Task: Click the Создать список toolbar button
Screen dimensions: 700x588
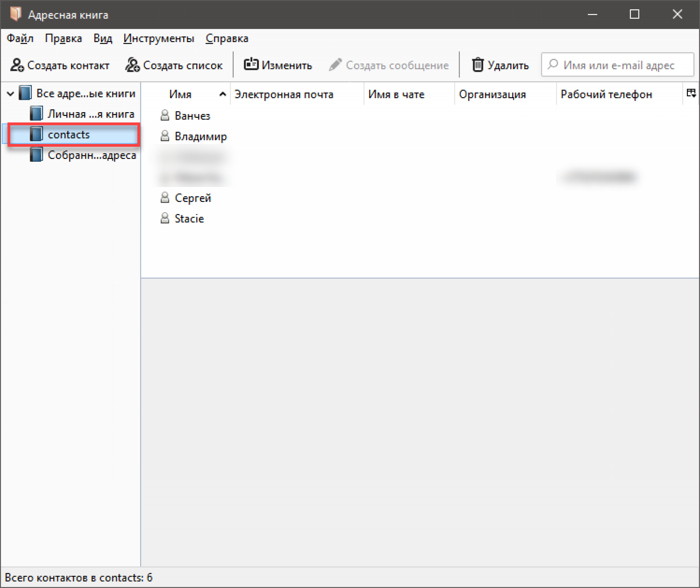Action: (x=174, y=65)
